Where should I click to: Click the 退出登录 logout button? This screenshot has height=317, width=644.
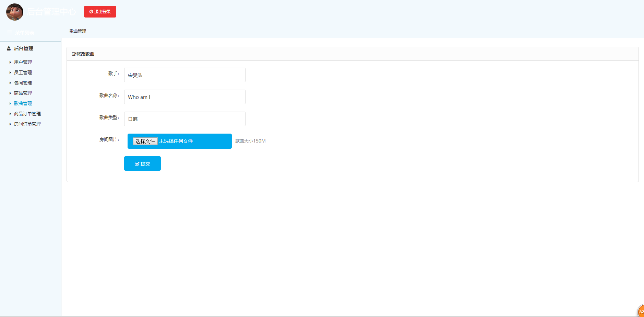point(100,12)
